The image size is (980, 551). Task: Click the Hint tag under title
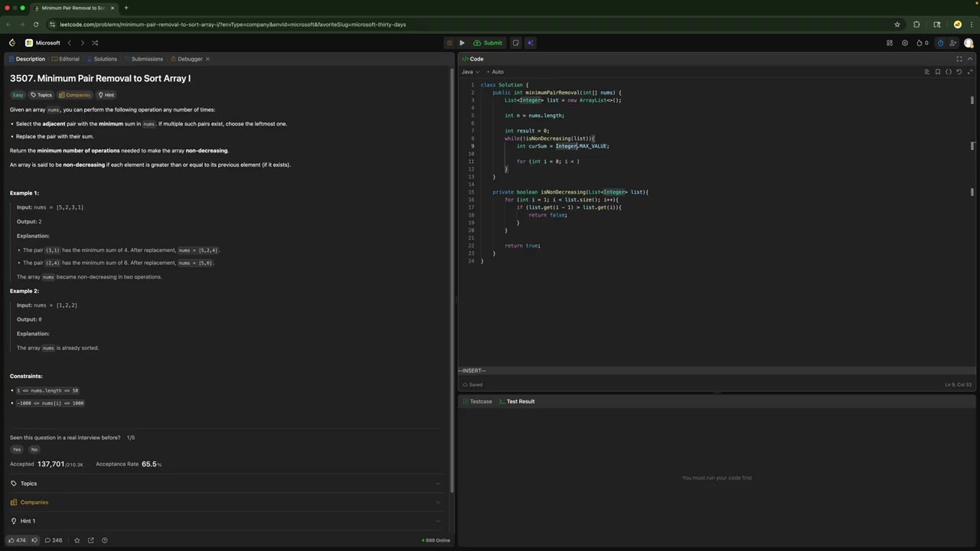click(106, 95)
